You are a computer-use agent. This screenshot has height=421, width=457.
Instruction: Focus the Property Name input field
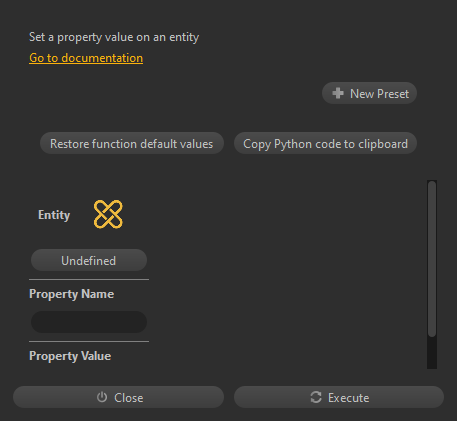89,322
